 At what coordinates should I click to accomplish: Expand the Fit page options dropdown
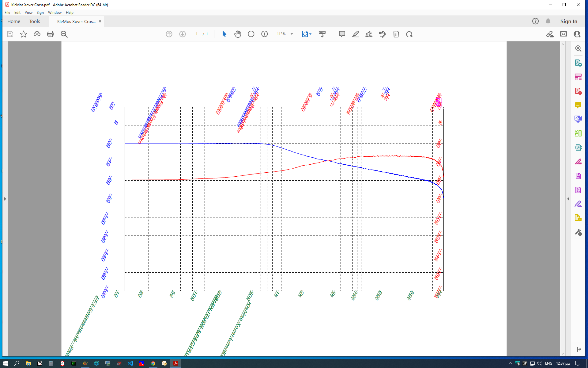point(311,34)
